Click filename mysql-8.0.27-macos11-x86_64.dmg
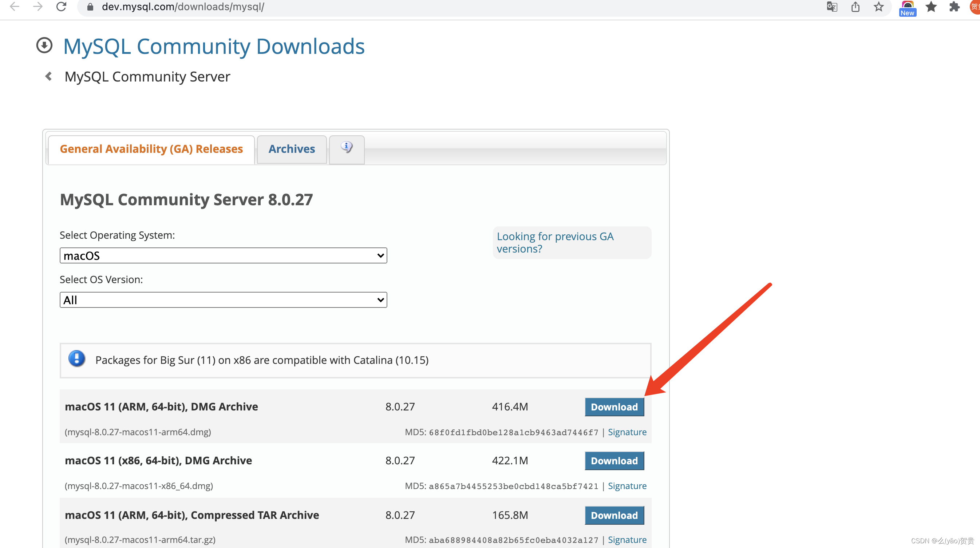Image resolution: width=980 pixels, height=548 pixels. pyautogui.click(x=139, y=487)
